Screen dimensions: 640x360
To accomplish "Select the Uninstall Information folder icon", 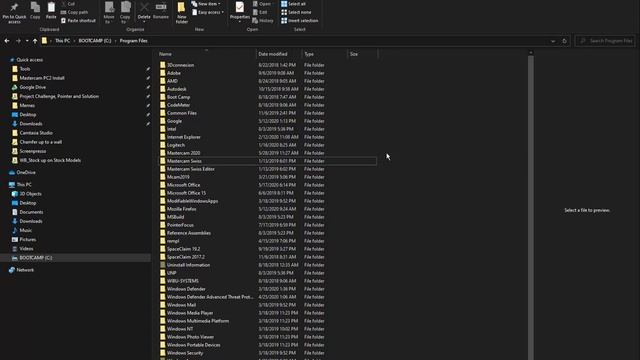I will pyautogui.click(x=162, y=265).
